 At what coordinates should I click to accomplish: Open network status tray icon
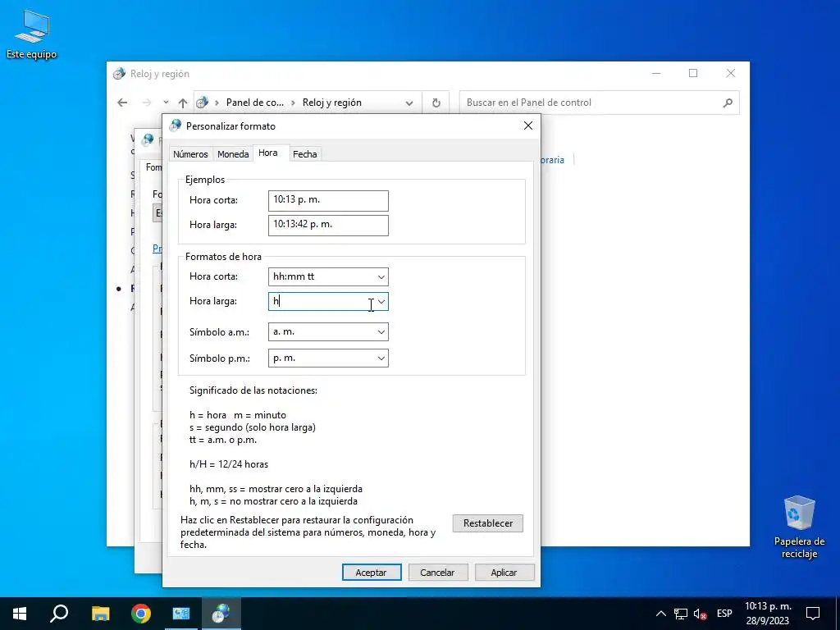coord(680,614)
